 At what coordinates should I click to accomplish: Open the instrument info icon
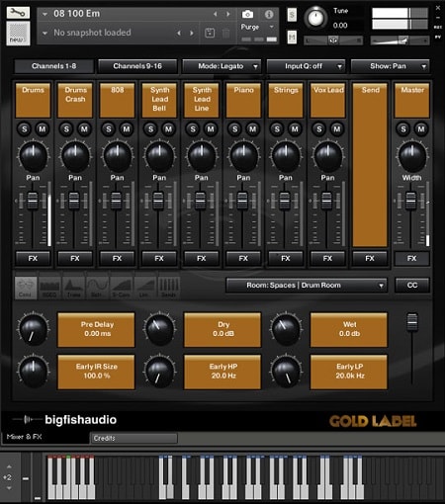tap(269, 14)
